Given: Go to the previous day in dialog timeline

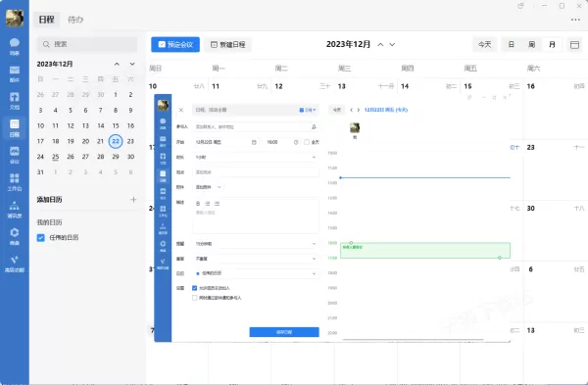Looking at the screenshot, I should tap(352, 110).
